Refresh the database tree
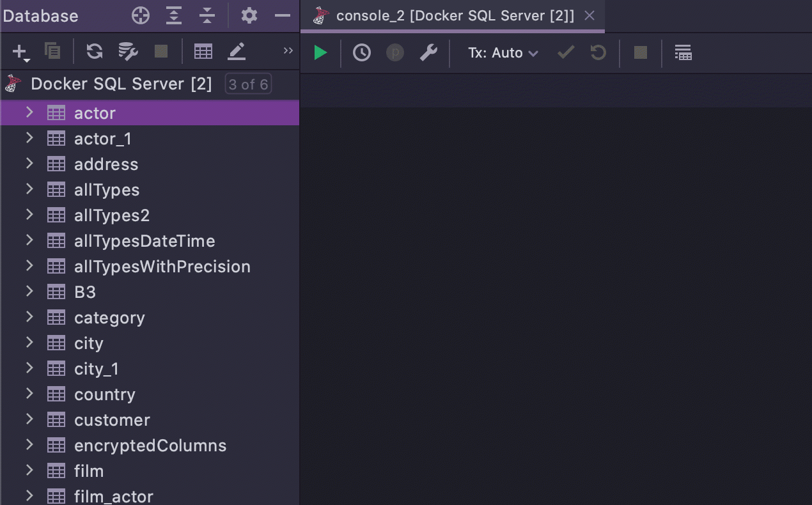Image resolution: width=812 pixels, height=505 pixels. [x=95, y=52]
